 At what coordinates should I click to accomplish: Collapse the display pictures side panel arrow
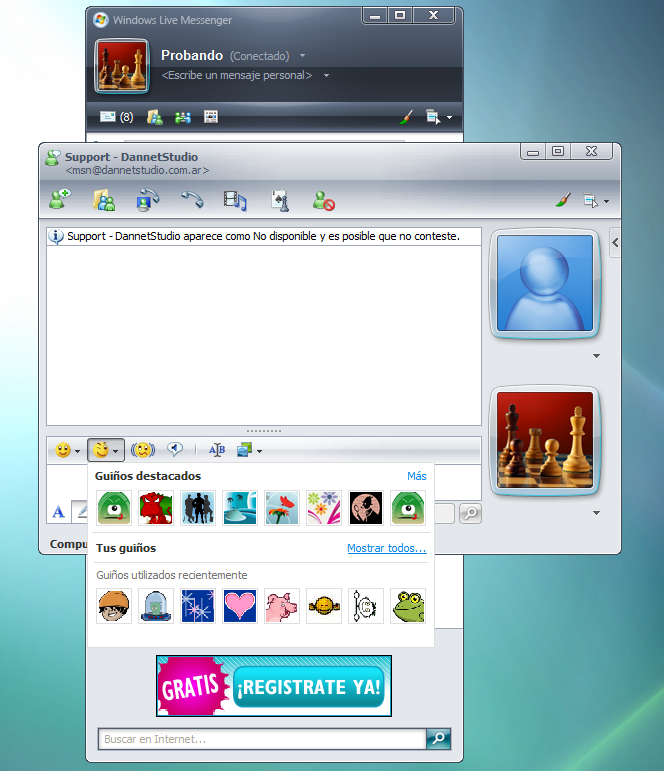tap(615, 242)
